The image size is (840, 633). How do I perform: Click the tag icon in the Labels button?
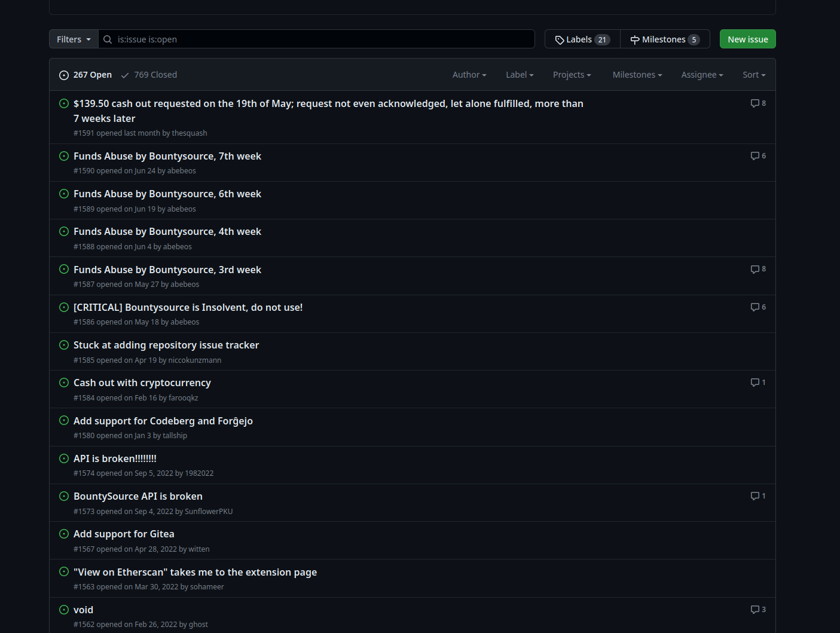pos(560,39)
